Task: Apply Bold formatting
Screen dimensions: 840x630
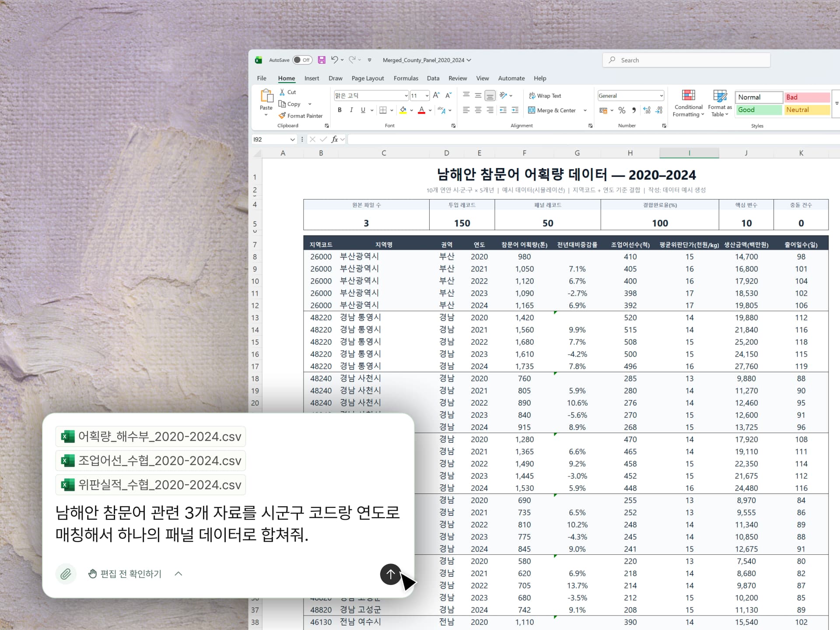Action: 339,110
